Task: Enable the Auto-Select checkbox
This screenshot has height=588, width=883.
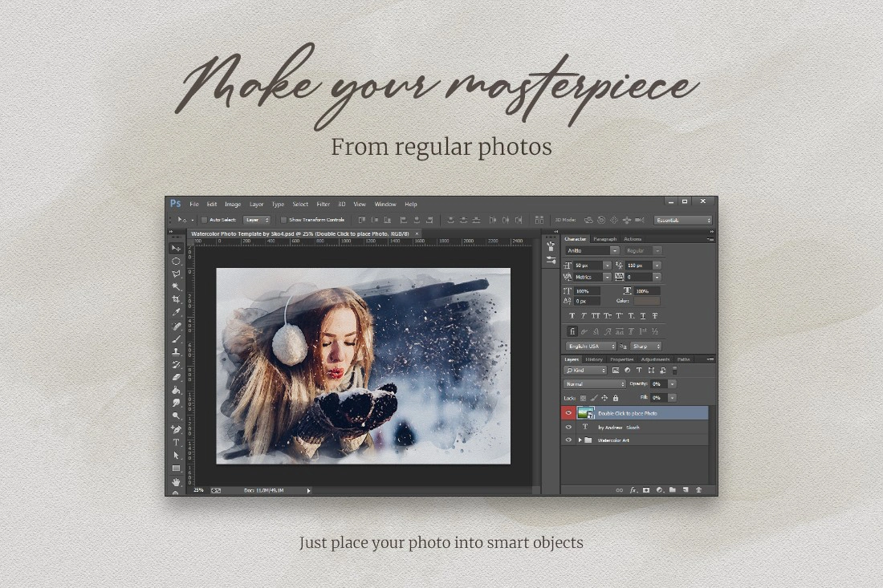Action: pos(205,220)
